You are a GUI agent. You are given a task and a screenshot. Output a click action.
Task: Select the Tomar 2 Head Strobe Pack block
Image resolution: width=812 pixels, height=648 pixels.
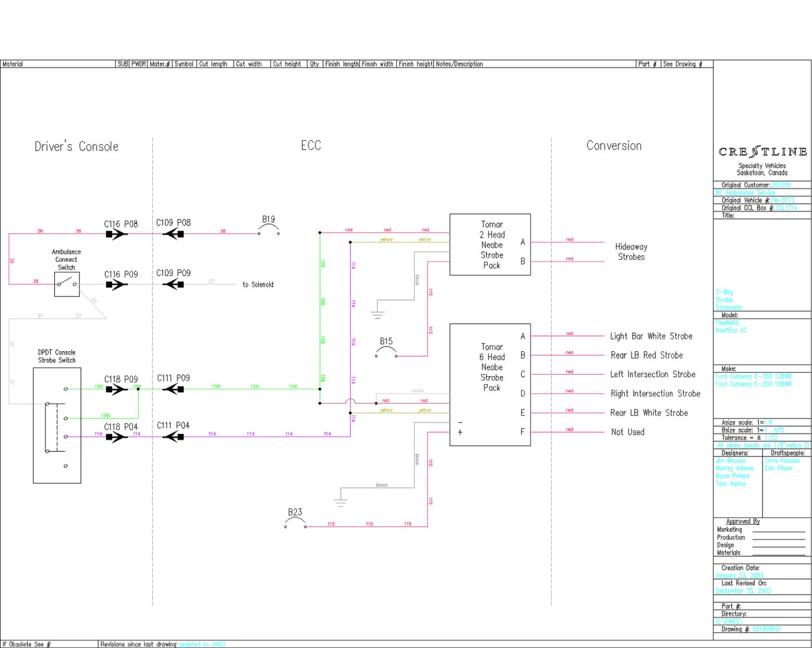[x=490, y=244]
